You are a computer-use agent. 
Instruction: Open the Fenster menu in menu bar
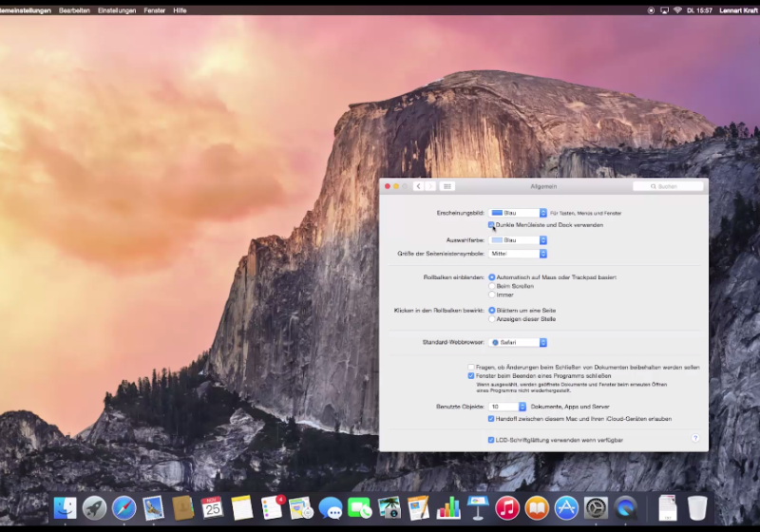pyautogui.click(x=154, y=9)
